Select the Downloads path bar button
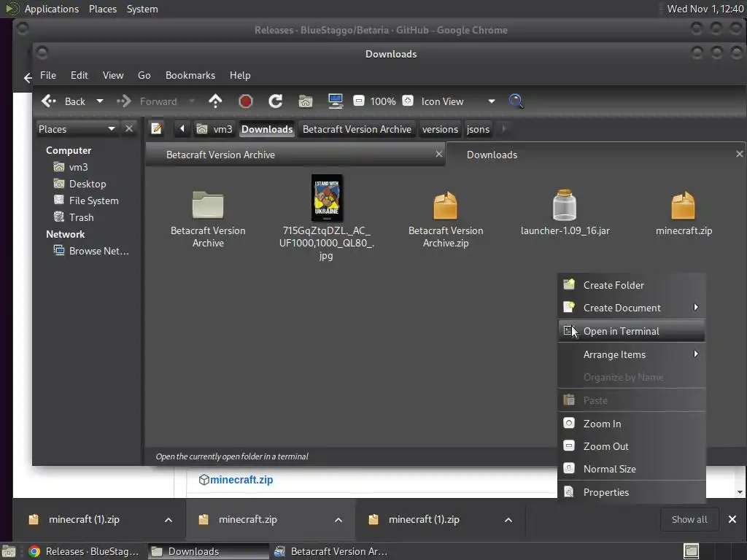 pos(267,129)
